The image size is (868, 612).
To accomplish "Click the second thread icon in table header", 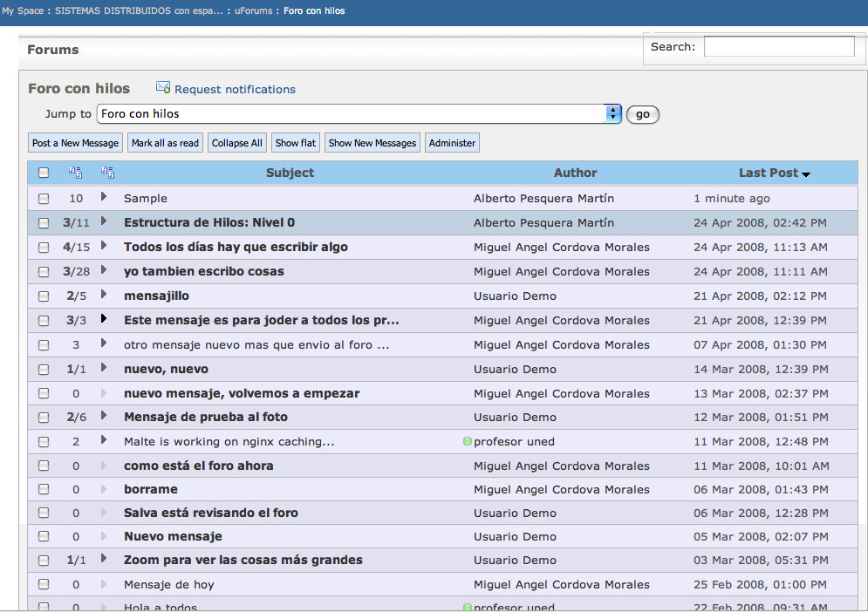I will (107, 173).
